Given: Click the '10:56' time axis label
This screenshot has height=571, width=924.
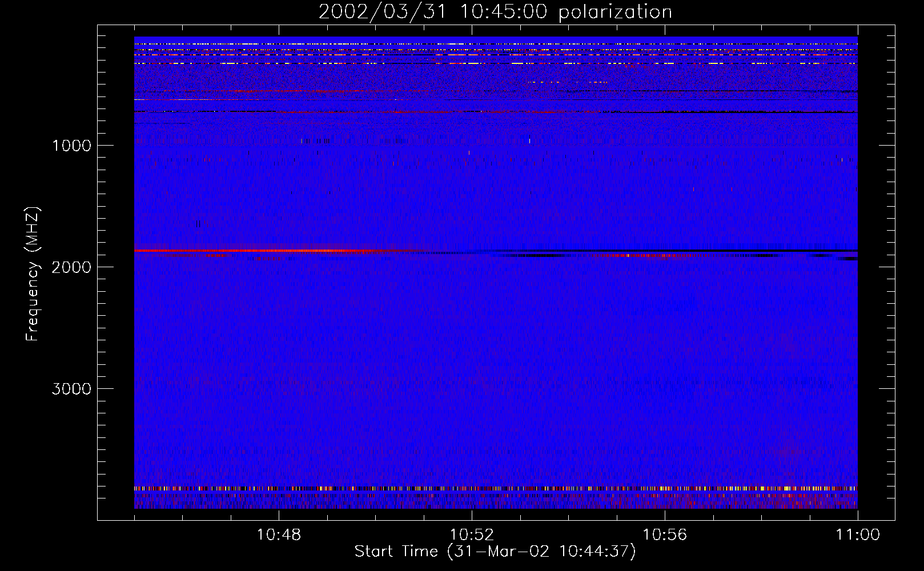Looking at the screenshot, I should [x=665, y=535].
